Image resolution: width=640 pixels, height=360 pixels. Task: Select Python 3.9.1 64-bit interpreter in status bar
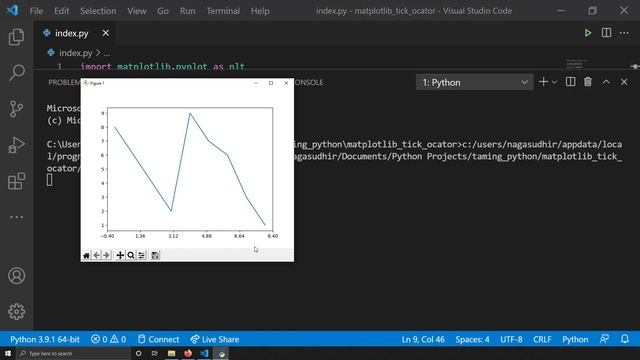45,340
